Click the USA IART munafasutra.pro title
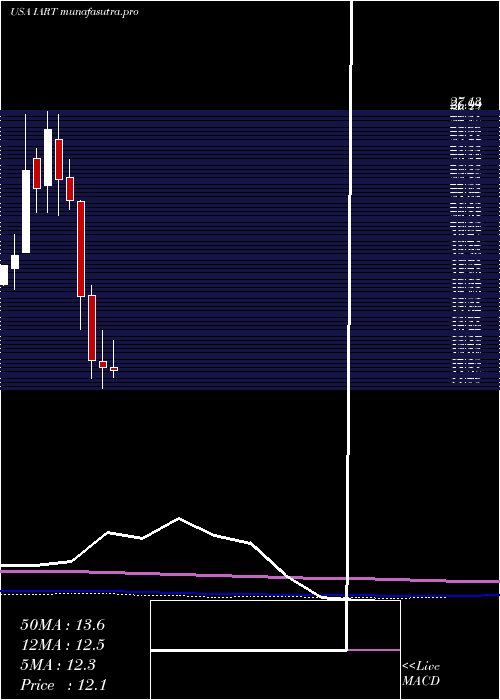Image resolution: width=500 pixels, height=700 pixels. pos(74,12)
